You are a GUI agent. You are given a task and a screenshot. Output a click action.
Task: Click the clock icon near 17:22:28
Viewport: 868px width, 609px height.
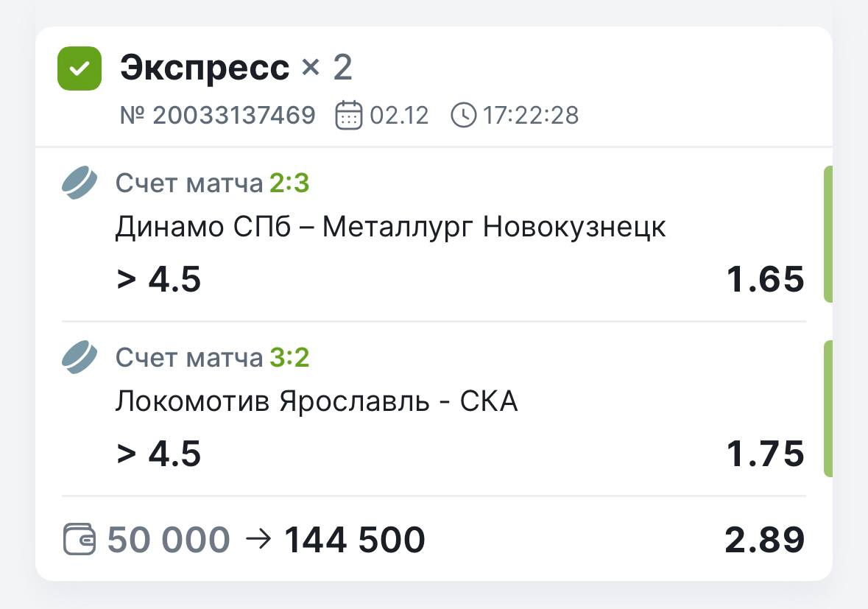coord(464,116)
